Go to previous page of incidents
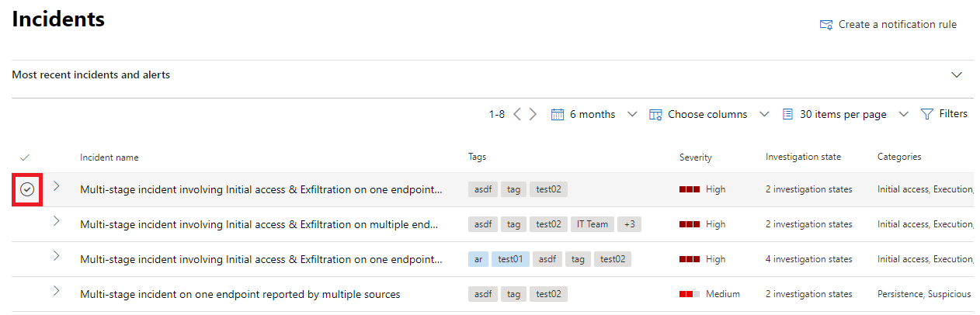 point(517,115)
